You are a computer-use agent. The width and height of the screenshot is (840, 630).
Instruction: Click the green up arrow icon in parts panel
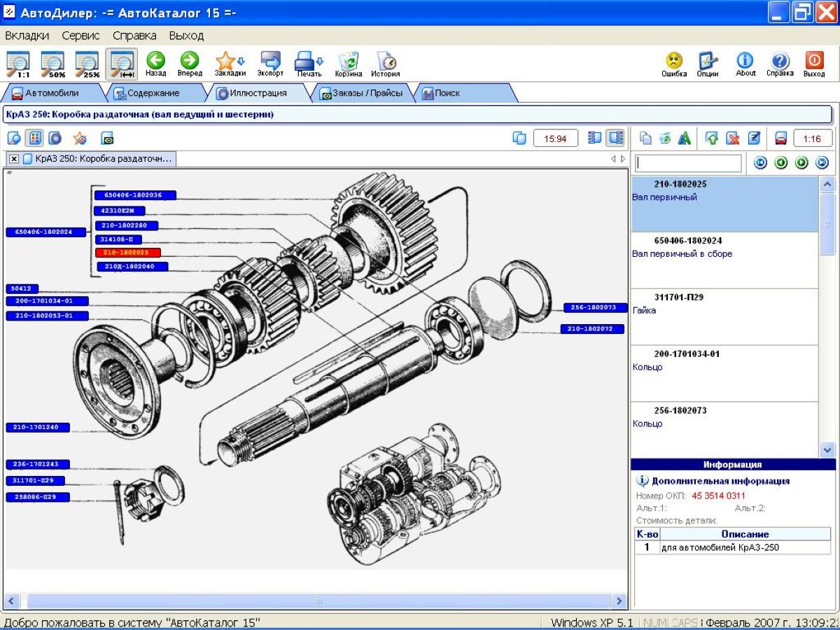(x=712, y=138)
